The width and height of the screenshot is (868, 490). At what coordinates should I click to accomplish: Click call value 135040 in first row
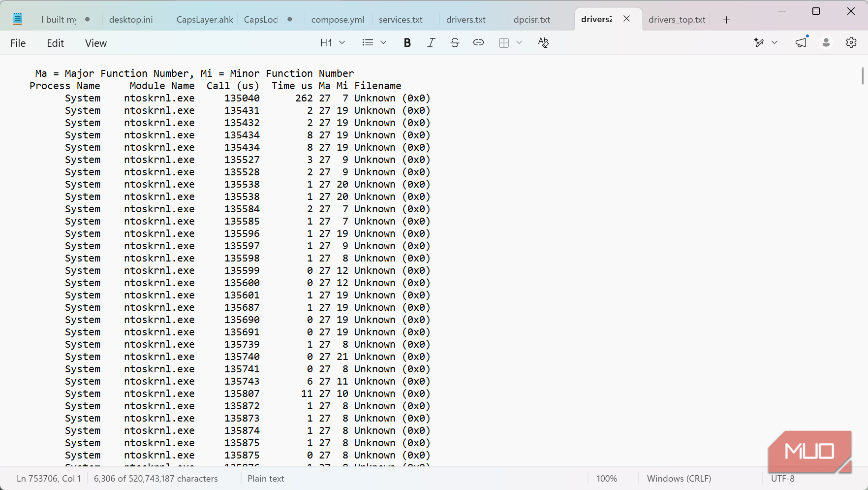tap(242, 98)
